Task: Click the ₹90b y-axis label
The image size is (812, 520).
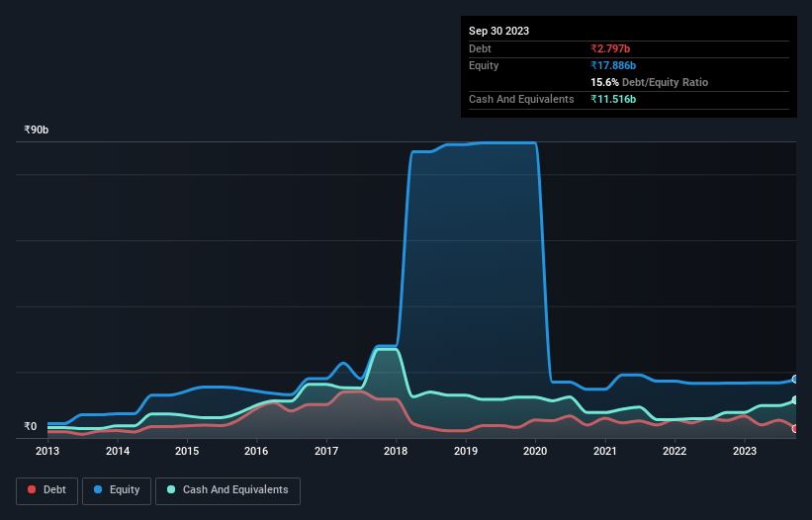Action: pyautogui.click(x=37, y=130)
